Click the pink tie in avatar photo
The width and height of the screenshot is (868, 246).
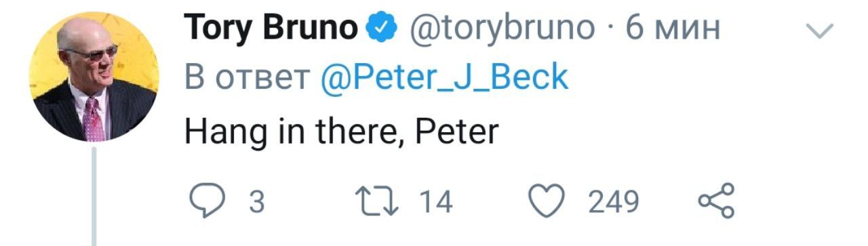click(x=94, y=121)
